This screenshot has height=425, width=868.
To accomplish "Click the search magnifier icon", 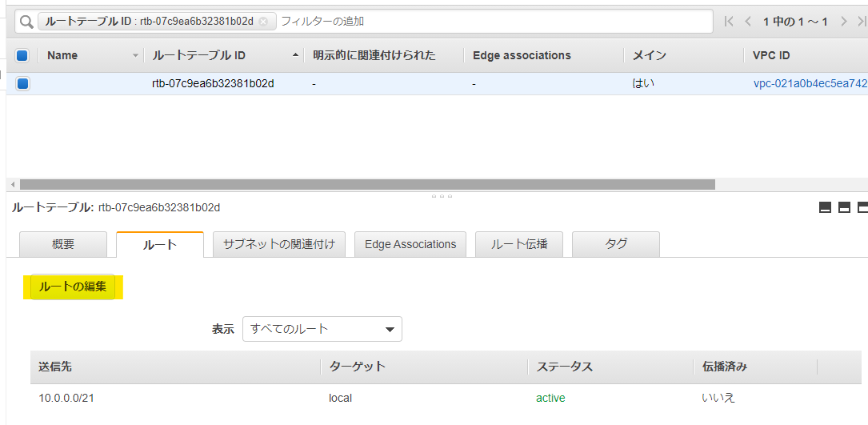I will 26,22.
